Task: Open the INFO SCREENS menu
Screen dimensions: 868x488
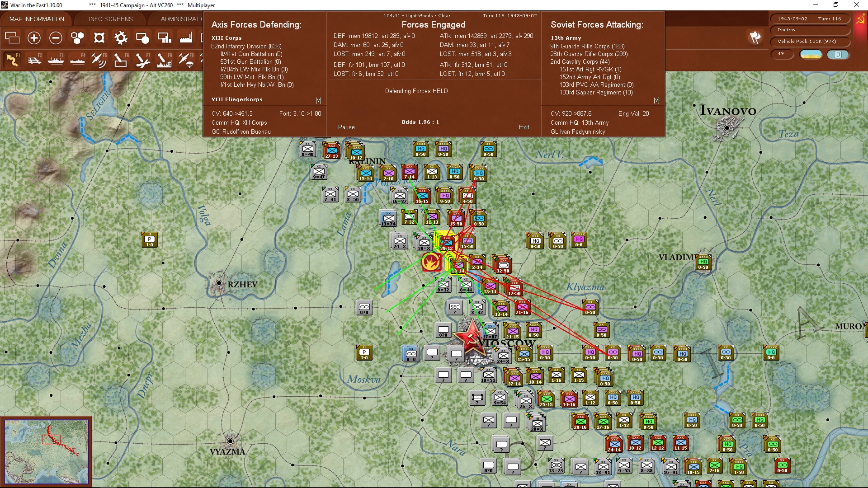Action: coord(110,19)
